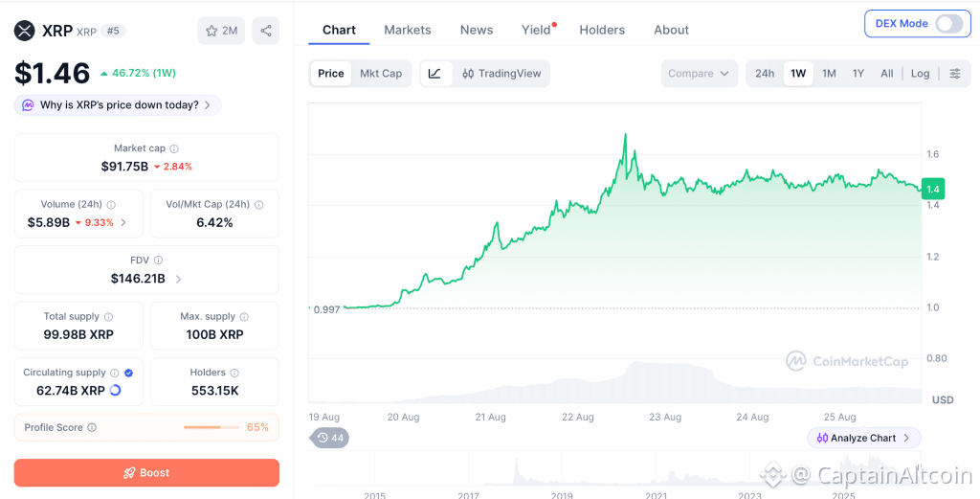Viewport: 980px width, 499px height.
Task: Enable Log scale on the chart
Action: coord(920,74)
